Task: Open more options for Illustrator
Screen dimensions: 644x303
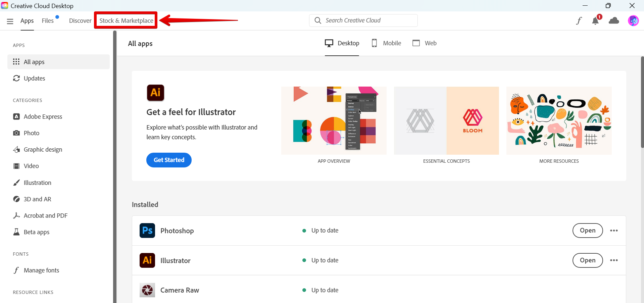Action: (x=614, y=260)
